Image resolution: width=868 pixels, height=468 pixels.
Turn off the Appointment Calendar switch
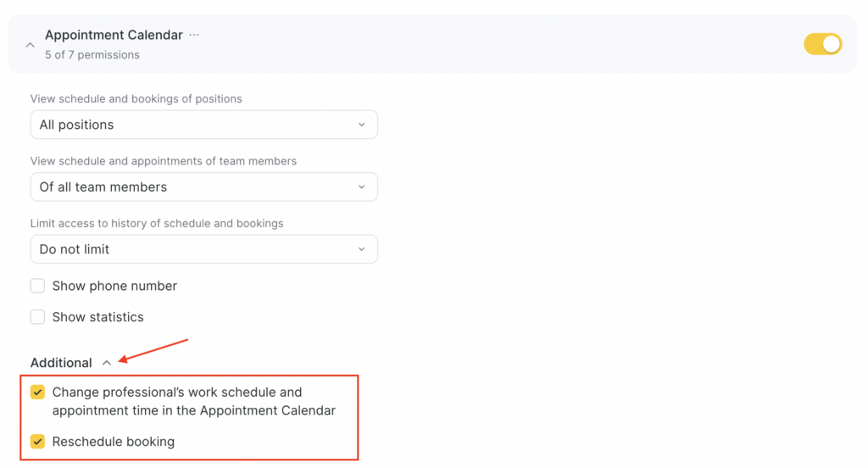(x=822, y=44)
